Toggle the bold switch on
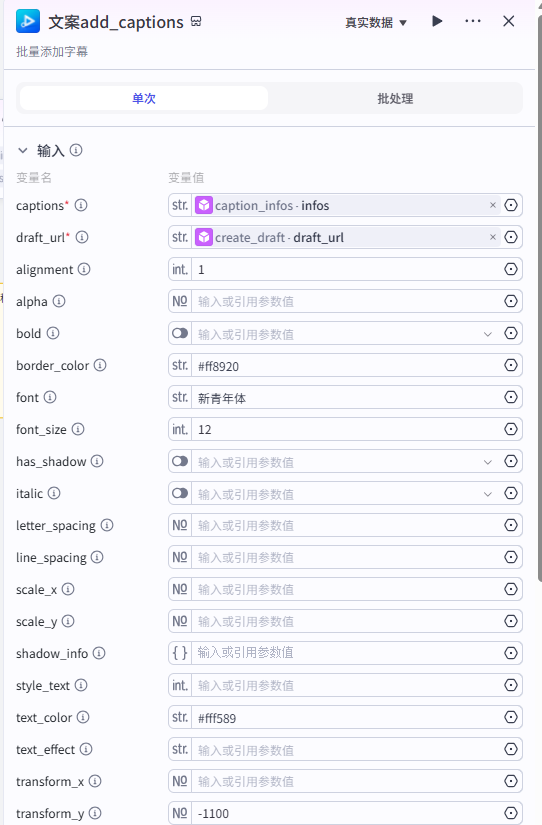The image size is (542, 825). 180,333
